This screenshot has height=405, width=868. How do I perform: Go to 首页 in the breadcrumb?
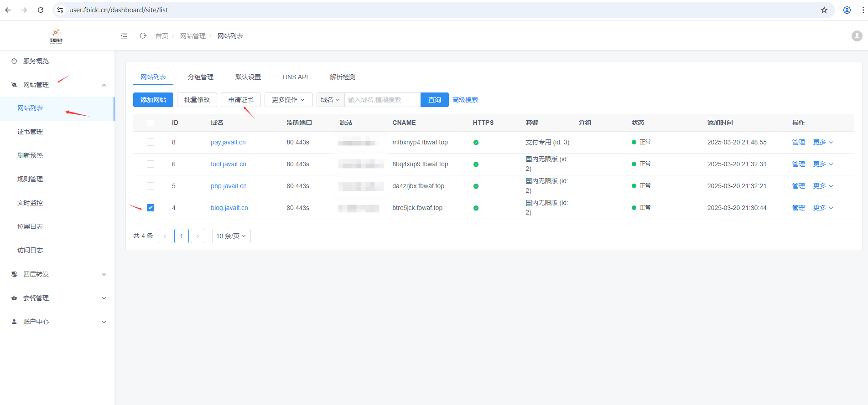point(162,36)
